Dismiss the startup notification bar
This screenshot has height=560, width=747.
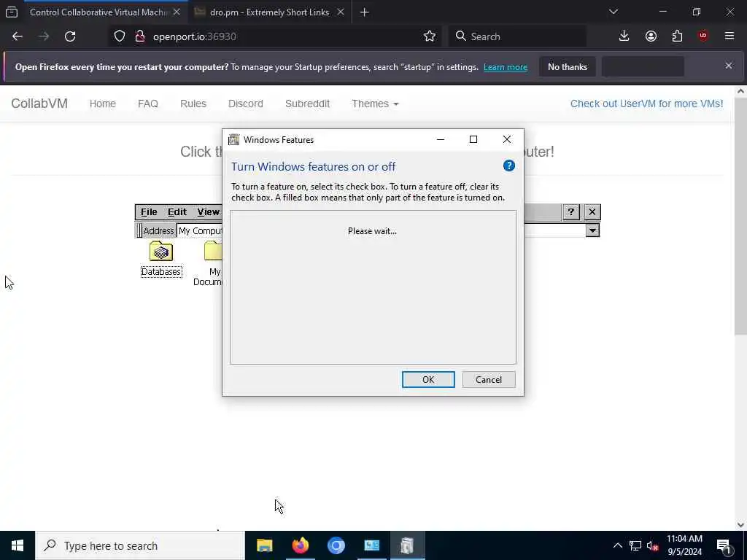point(729,66)
